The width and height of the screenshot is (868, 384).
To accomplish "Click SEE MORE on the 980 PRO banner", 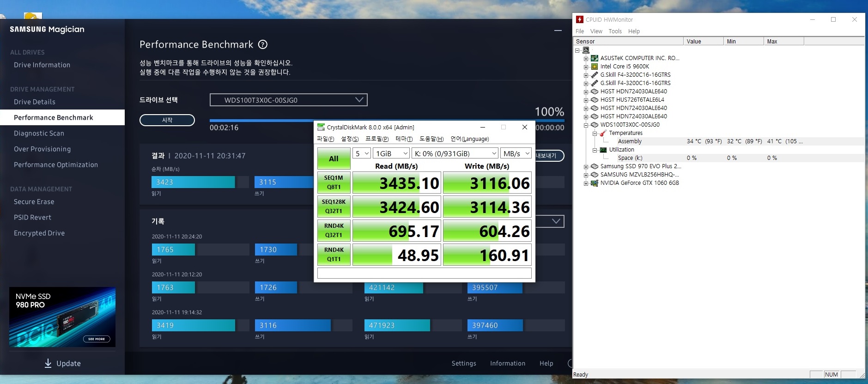I will coord(97,339).
